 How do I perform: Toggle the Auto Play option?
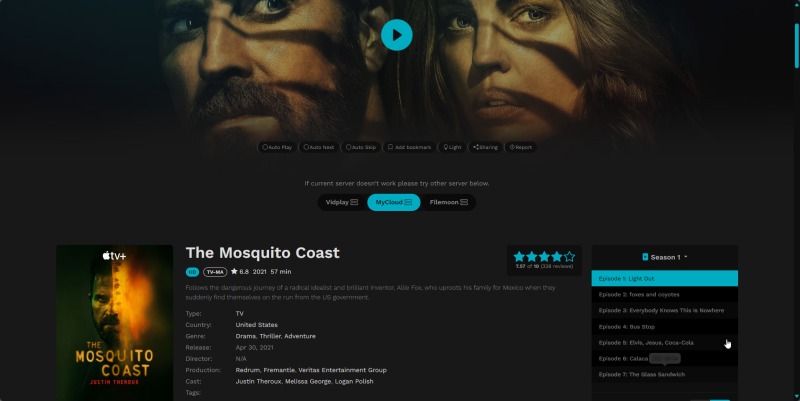click(277, 147)
